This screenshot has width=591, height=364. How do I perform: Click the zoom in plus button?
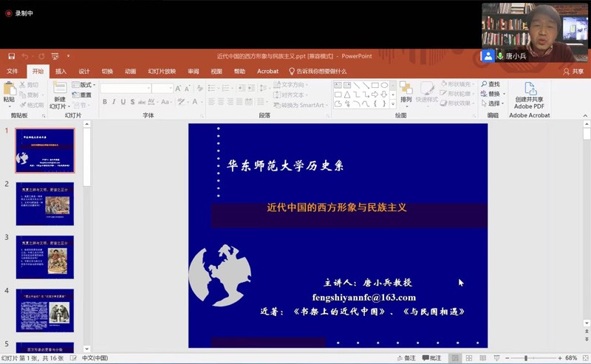point(560,358)
